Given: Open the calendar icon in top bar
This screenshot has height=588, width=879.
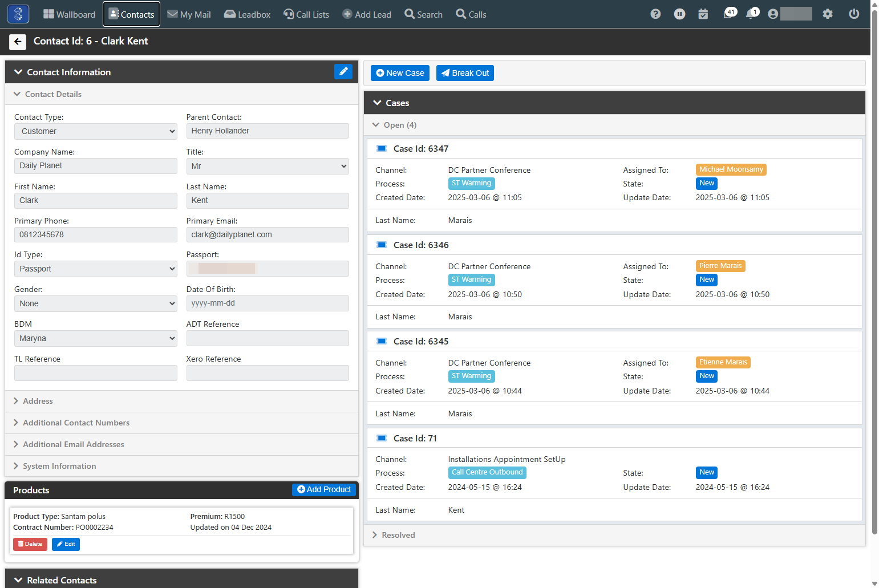Looking at the screenshot, I should point(703,14).
